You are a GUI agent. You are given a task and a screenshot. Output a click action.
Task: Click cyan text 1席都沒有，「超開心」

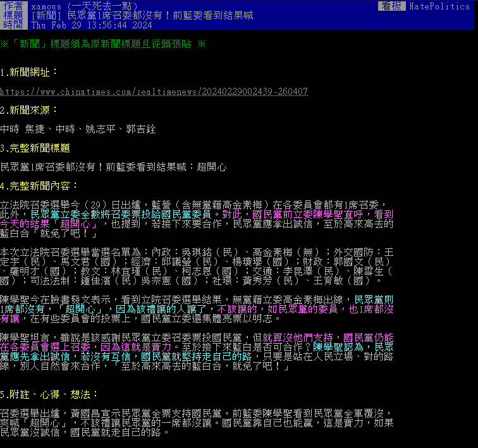coord(52,309)
